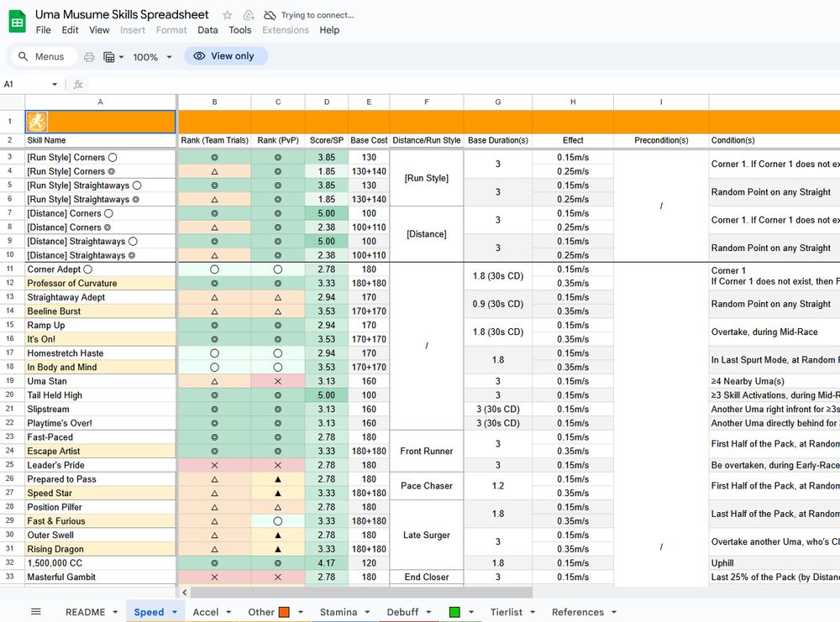Open the Speed tab options arrow
The height and width of the screenshot is (622, 840).
click(x=174, y=612)
